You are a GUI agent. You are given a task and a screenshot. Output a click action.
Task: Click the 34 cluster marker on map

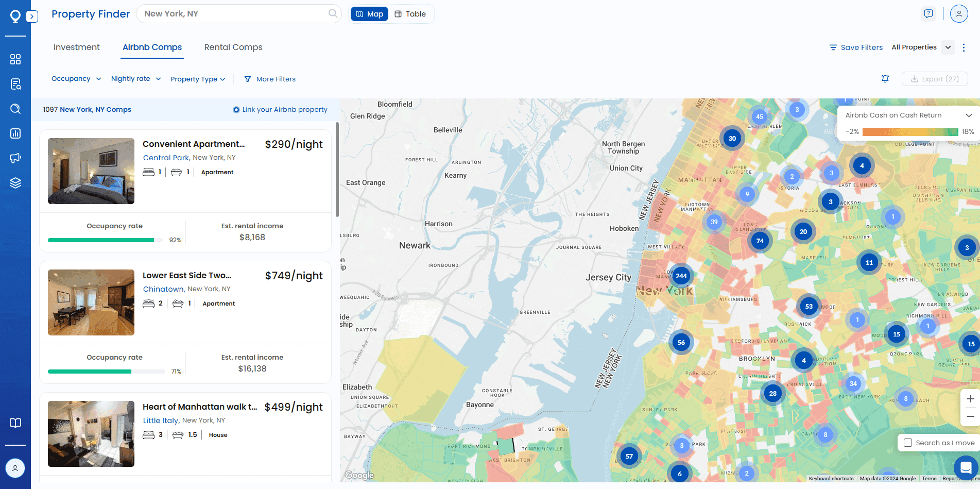pyautogui.click(x=853, y=383)
